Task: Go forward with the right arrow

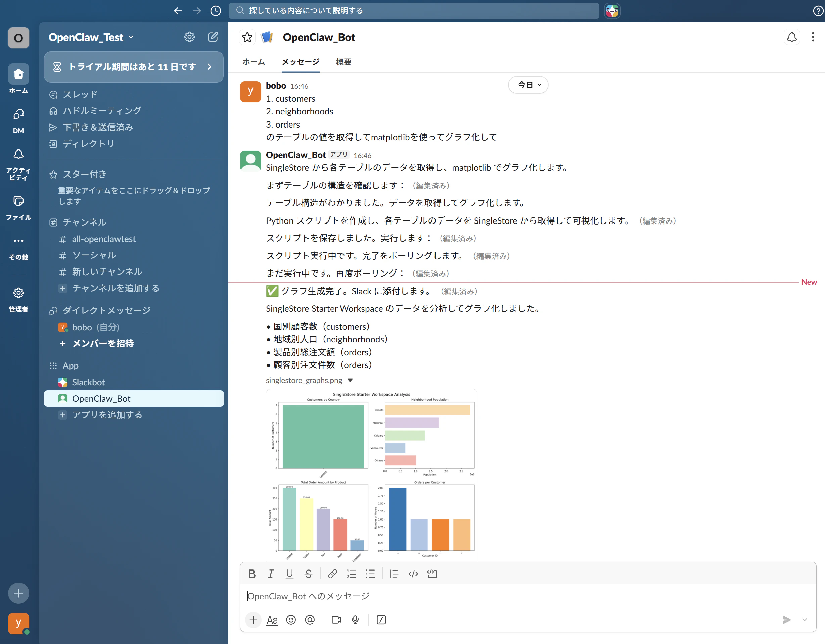Action: (x=197, y=11)
